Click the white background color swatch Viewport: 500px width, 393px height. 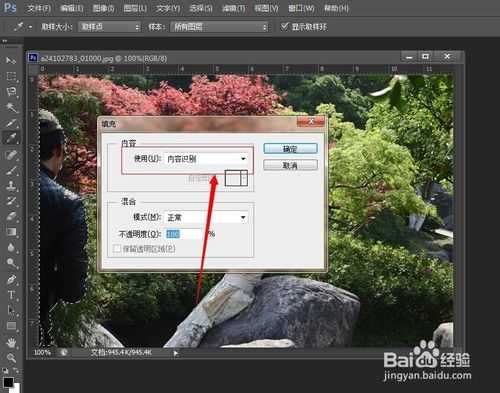point(17,388)
